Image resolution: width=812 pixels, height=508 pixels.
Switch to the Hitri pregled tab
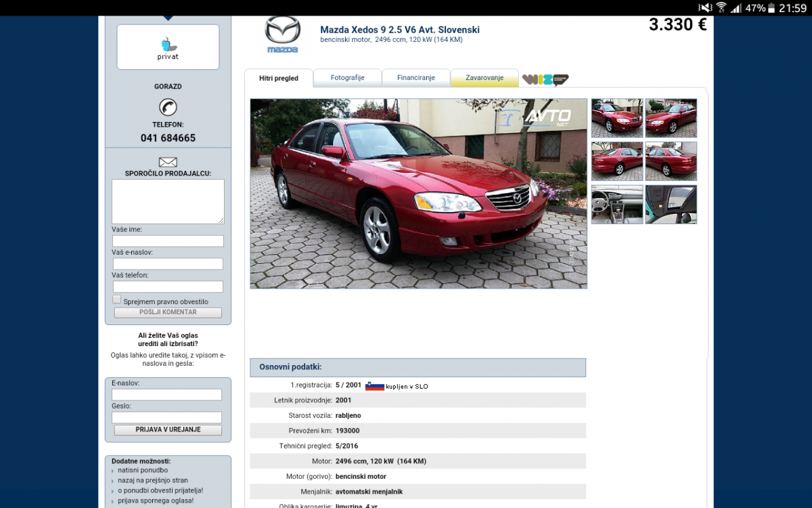279,79
